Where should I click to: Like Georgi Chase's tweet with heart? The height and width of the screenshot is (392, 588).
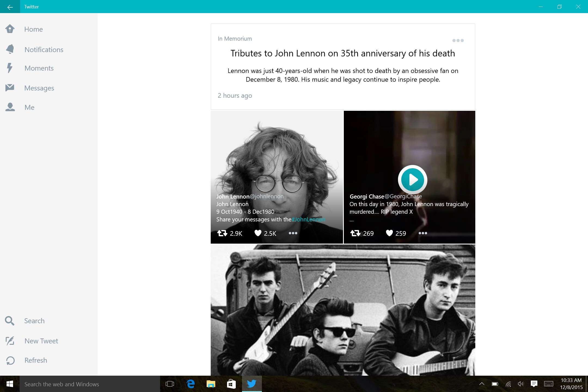(389, 233)
